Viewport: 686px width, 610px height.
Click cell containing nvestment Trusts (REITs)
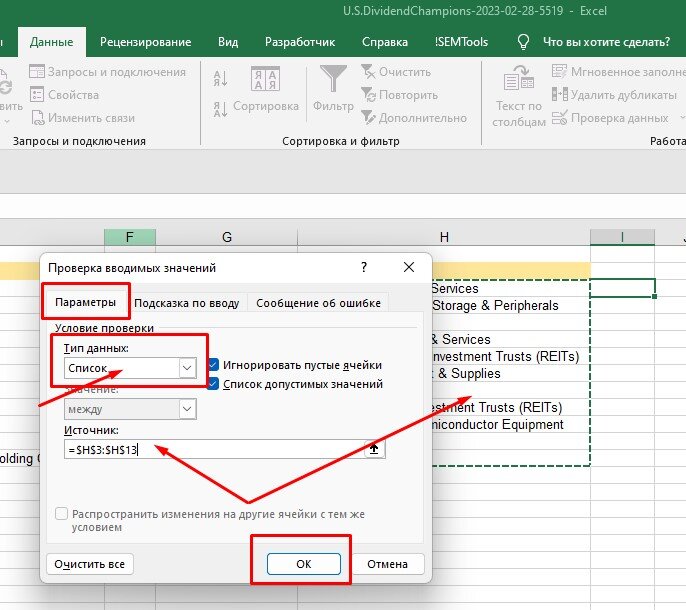coord(511,357)
